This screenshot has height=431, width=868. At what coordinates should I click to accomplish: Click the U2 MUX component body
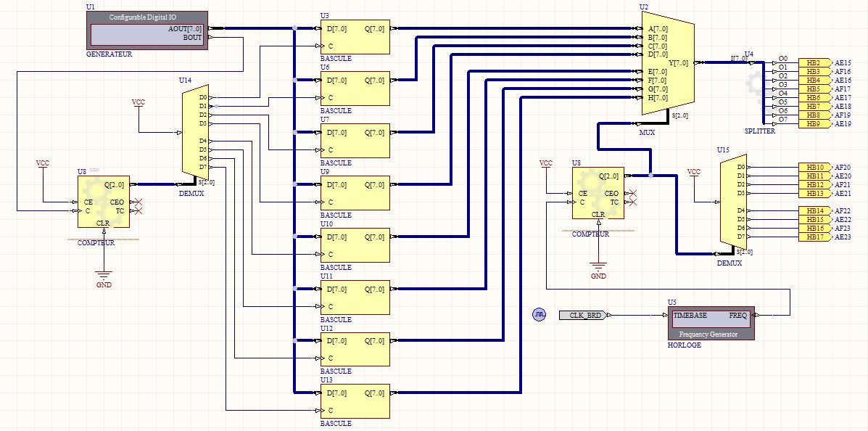click(667, 65)
